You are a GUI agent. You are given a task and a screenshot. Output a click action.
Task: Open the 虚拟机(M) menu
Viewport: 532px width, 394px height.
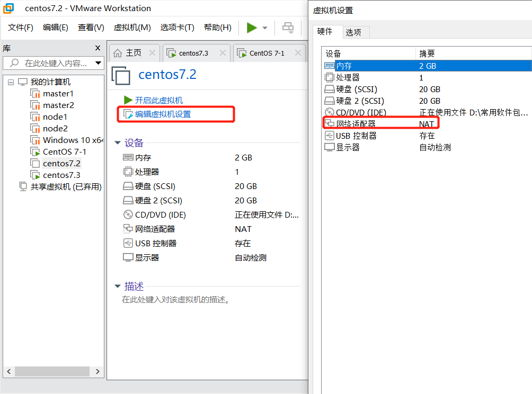pyautogui.click(x=132, y=28)
